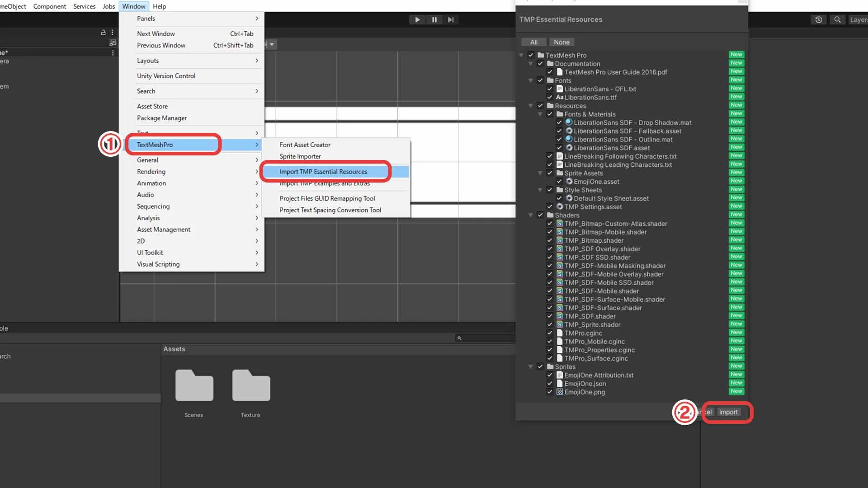Image resolution: width=868 pixels, height=488 pixels.
Task: Click the EmojiOne.asset sprite asset icon
Action: [x=569, y=181]
